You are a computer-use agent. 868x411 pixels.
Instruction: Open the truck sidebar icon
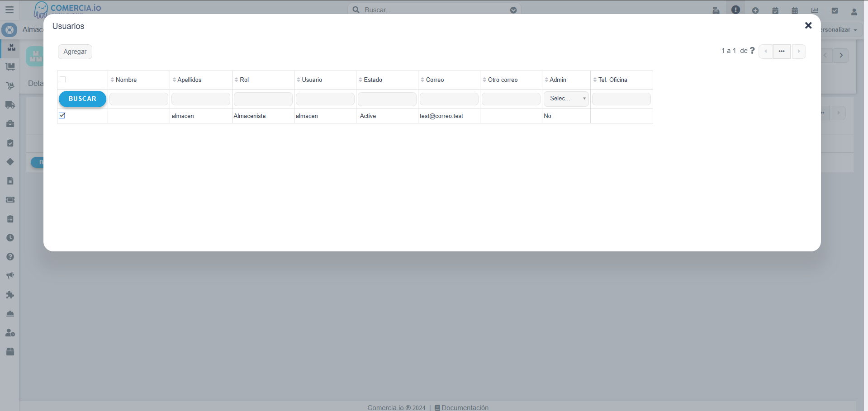click(x=10, y=104)
